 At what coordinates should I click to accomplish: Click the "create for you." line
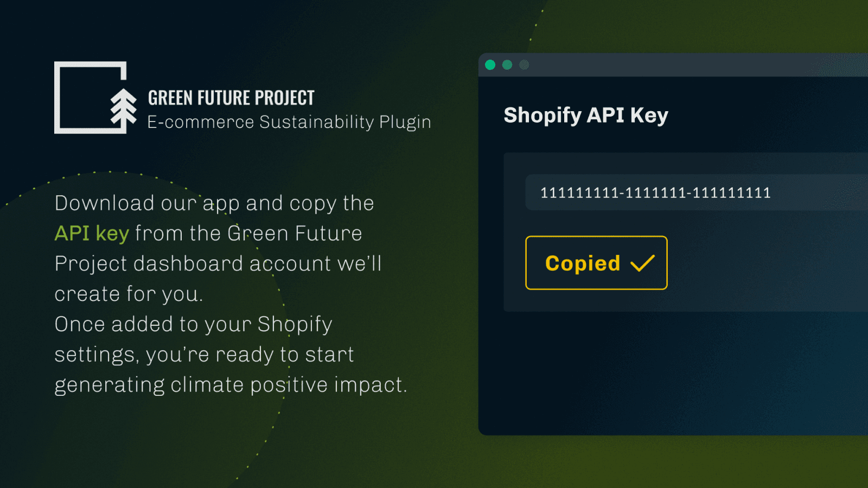point(129,294)
